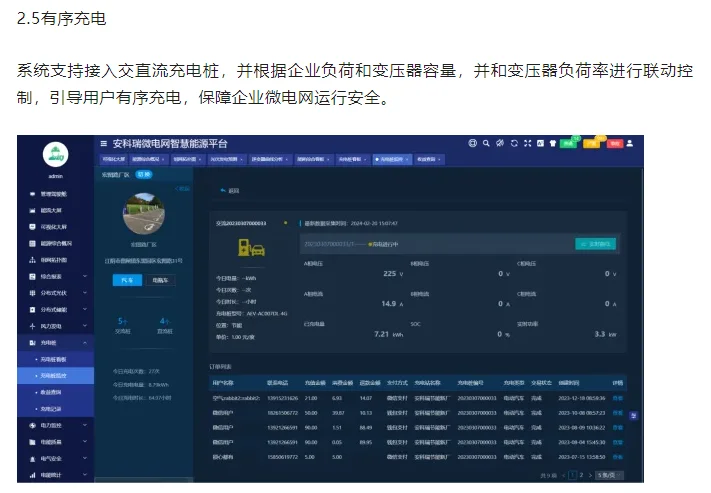Viewport: 711px width, 493px height.
Task: Open details for the 2023-07-15 order row
Action: (618, 457)
